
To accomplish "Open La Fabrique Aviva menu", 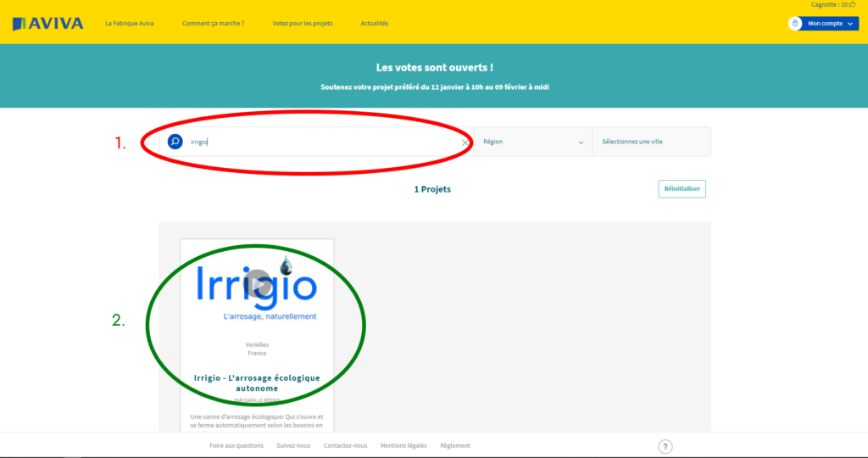I will pyautogui.click(x=130, y=23).
